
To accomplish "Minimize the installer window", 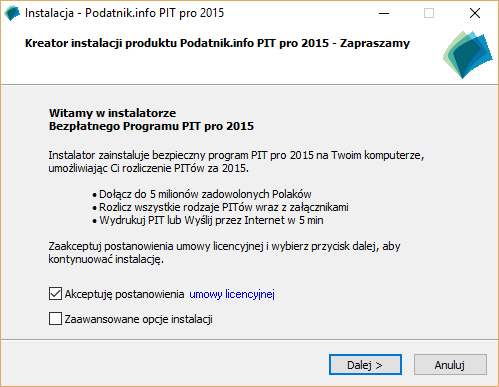I will tap(384, 13).
